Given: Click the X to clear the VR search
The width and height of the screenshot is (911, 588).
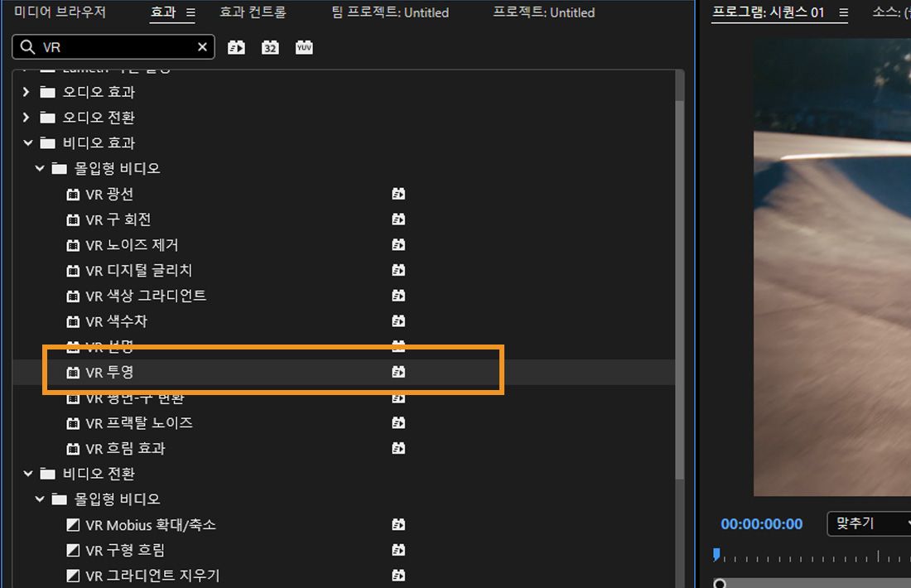Looking at the screenshot, I should tap(202, 47).
